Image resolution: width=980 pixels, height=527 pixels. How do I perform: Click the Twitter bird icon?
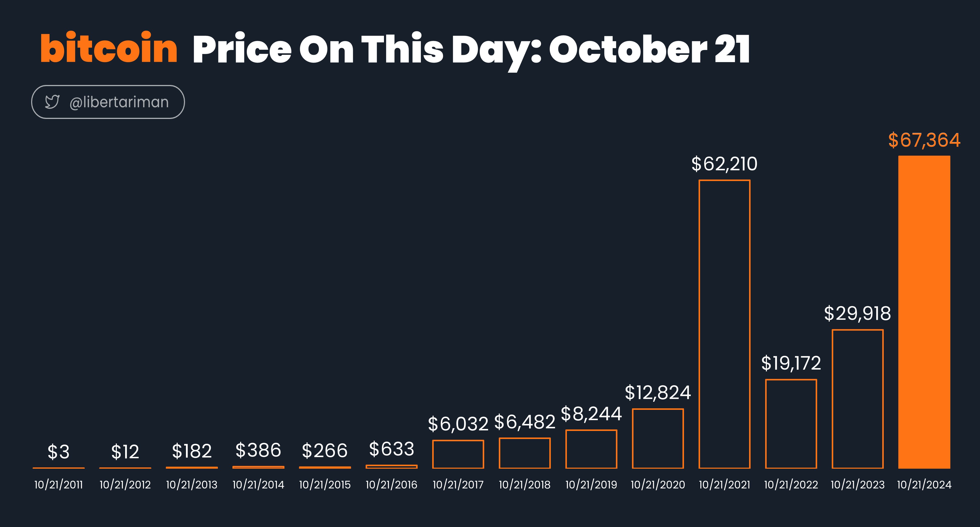coord(52,102)
